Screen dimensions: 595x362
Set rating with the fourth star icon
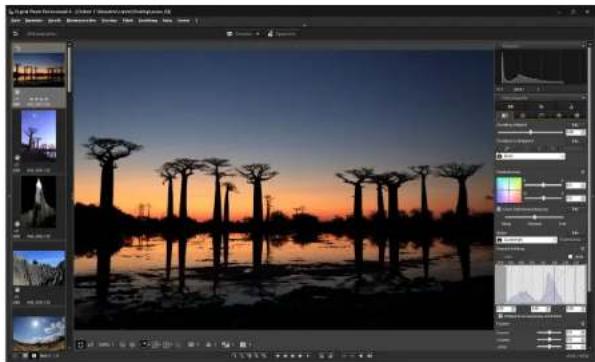(x=300, y=356)
